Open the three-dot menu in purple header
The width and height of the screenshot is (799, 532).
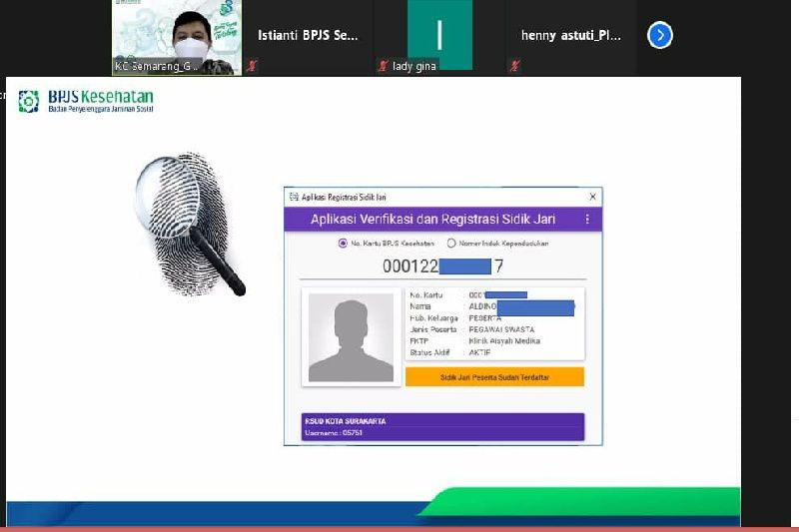coord(587,219)
